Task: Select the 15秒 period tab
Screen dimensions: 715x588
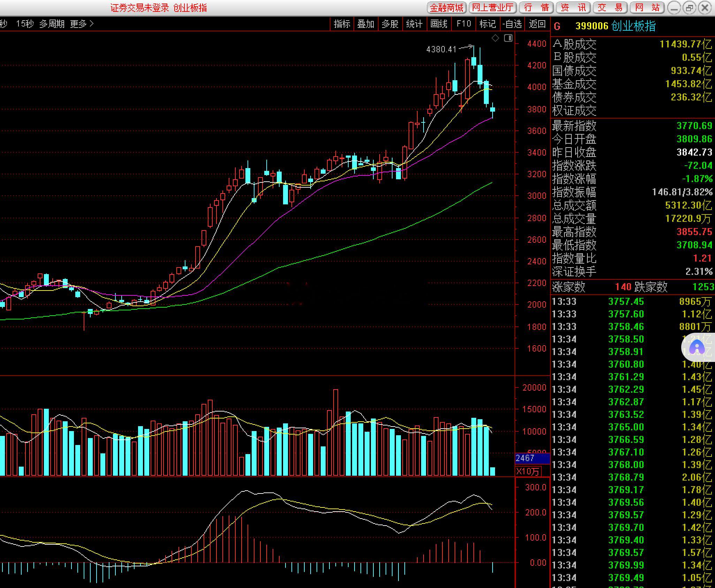Action: [25, 24]
